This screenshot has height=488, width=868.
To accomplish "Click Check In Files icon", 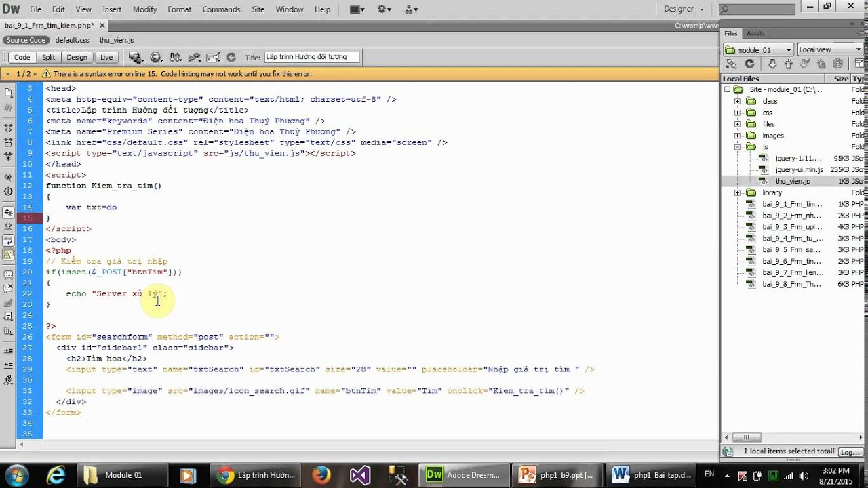I will (x=821, y=64).
